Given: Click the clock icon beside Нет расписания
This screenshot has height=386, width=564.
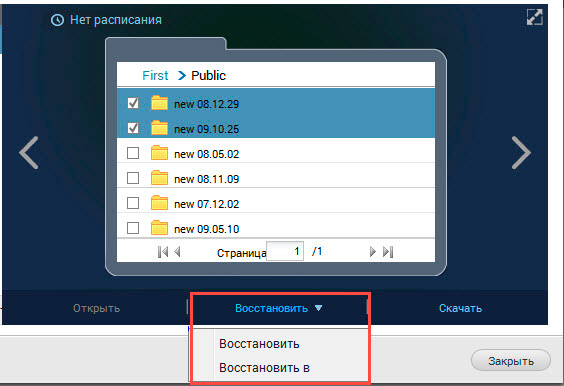Looking at the screenshot, I should (58, 20).
